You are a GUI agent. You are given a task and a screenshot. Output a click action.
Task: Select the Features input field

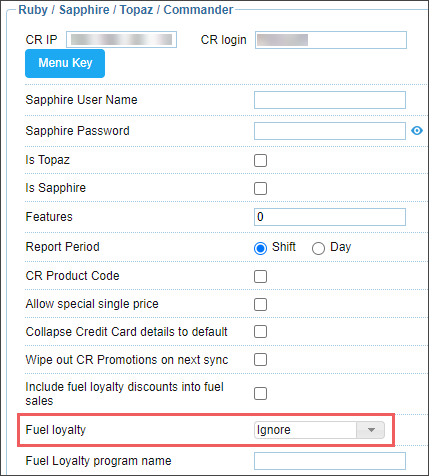coord(330,217)
